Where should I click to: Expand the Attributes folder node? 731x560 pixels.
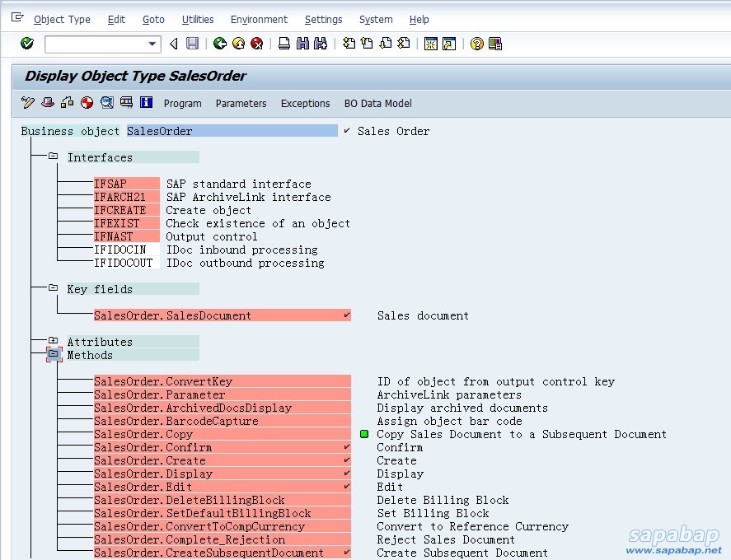[x=53, y=341]
